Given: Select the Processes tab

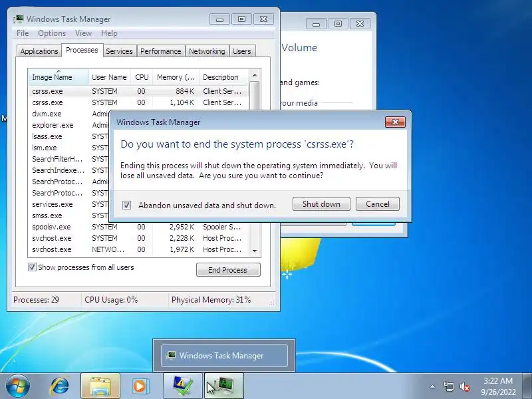Looking at the screenshot, I should (82, 51).
